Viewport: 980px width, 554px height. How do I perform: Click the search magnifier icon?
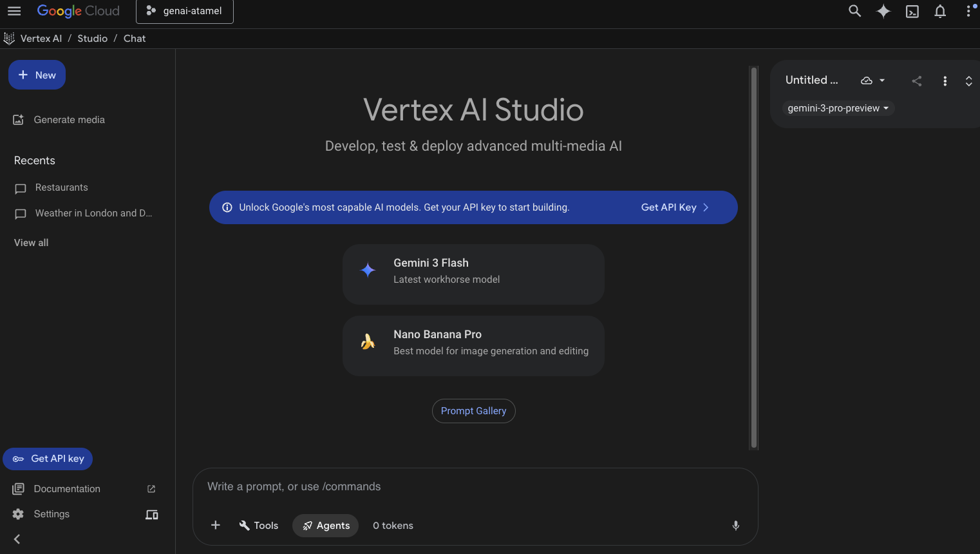(x=854, y=11)
